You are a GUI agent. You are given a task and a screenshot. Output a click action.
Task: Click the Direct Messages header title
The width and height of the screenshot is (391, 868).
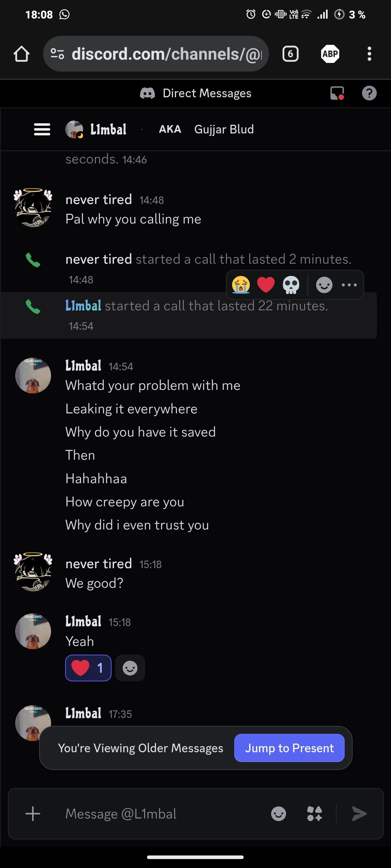(x=207, y=93)
